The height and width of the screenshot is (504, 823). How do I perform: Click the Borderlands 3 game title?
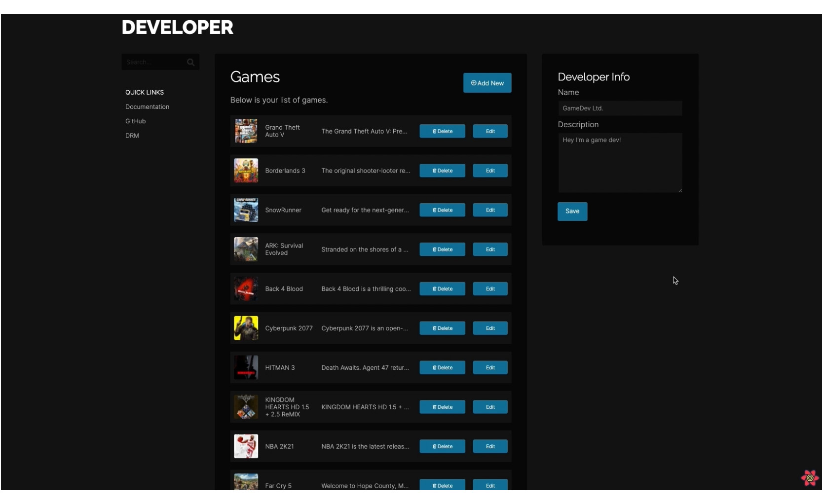pyautogui.click(x=285, y=171)
